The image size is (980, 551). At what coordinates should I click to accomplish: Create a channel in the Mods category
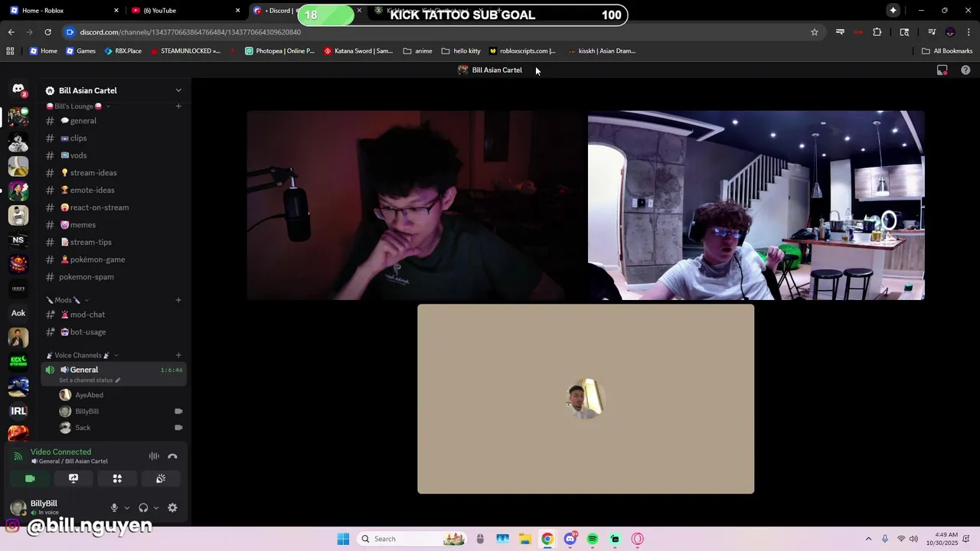(178, 300)
